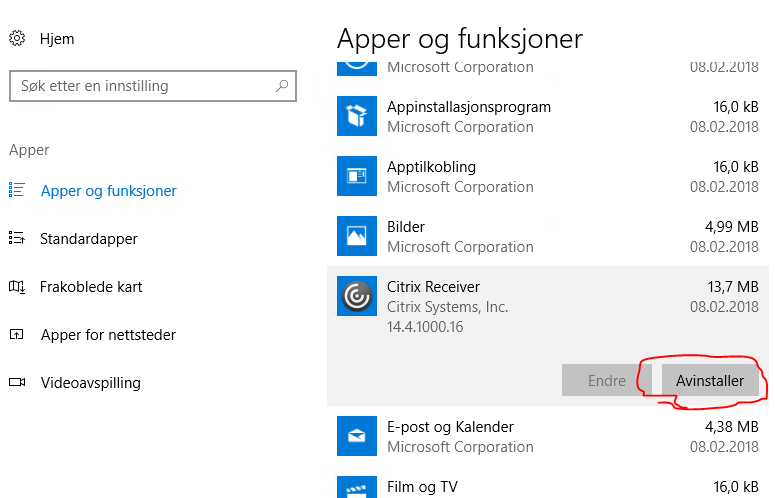This screenshot has height=498, width=775.
Task: Select the Appinstallasjonsprogram app icon
Action: [357, 116]
